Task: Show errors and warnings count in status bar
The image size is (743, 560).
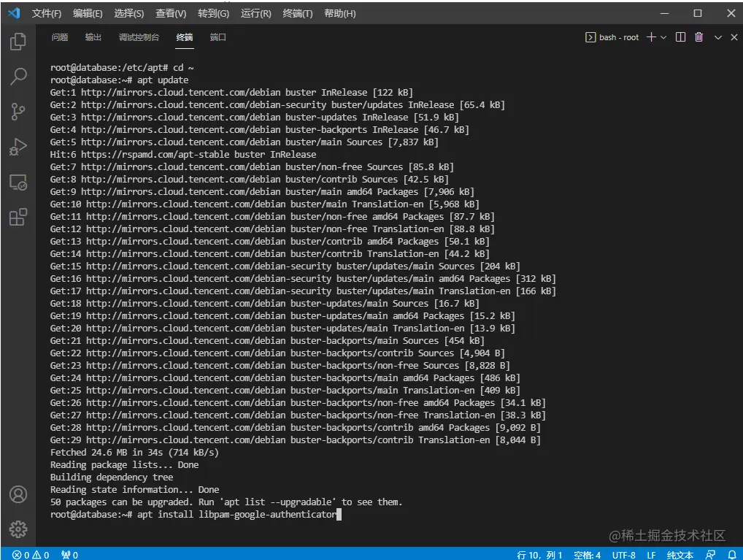Action: tap(31, 554)
